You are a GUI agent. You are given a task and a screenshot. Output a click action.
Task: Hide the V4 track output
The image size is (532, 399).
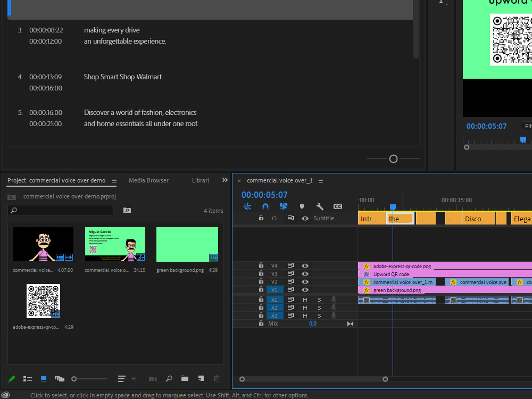tap(305, 266)
